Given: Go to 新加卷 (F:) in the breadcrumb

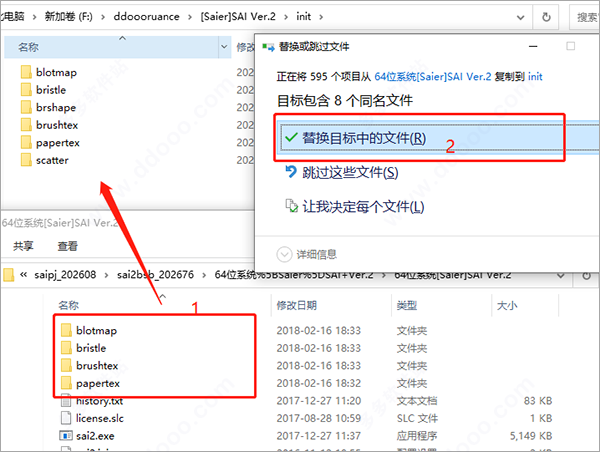Looking at the screenshot, I should (68, 16).
